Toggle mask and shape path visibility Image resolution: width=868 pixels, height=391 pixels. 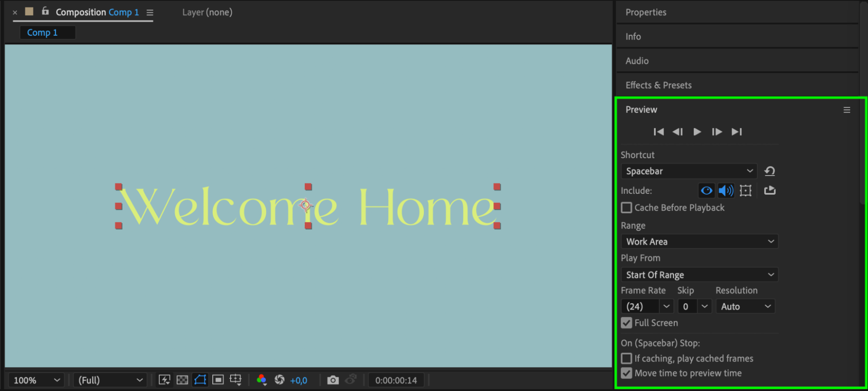pyautogui.click(x=200, y=380)
